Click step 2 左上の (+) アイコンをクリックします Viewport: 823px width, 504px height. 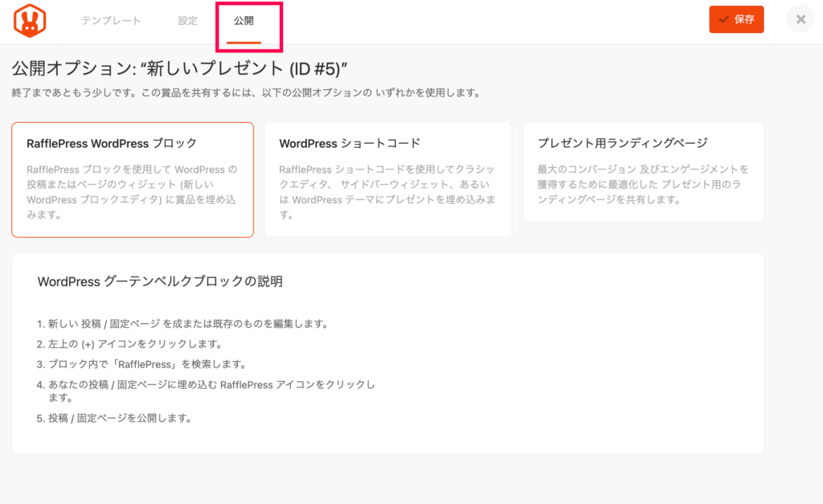[131, 344]
